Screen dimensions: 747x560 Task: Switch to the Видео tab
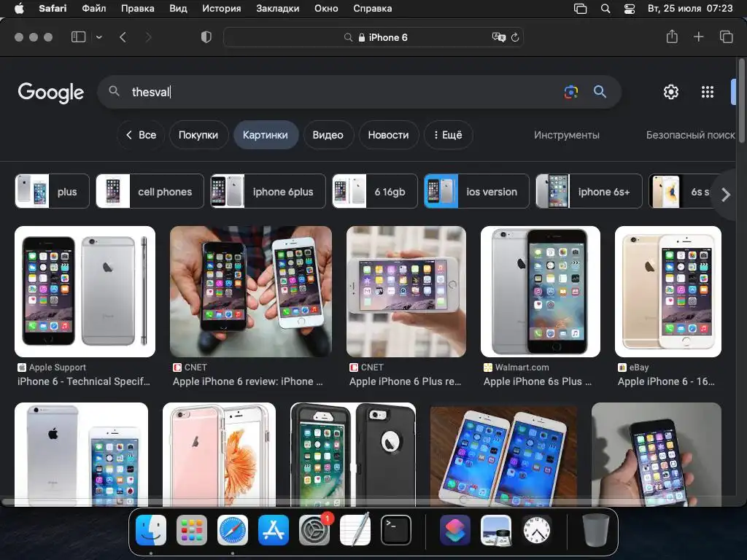click(328, 135)
